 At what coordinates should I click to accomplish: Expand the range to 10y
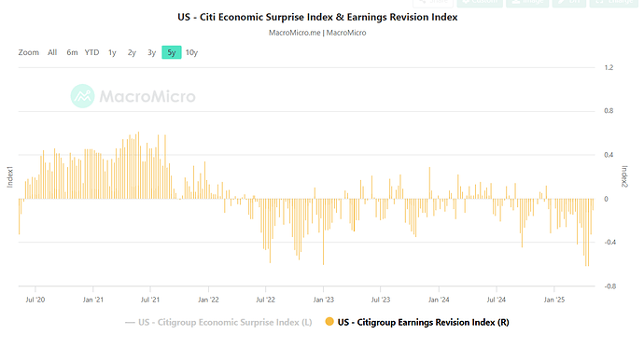click(192, 52)
